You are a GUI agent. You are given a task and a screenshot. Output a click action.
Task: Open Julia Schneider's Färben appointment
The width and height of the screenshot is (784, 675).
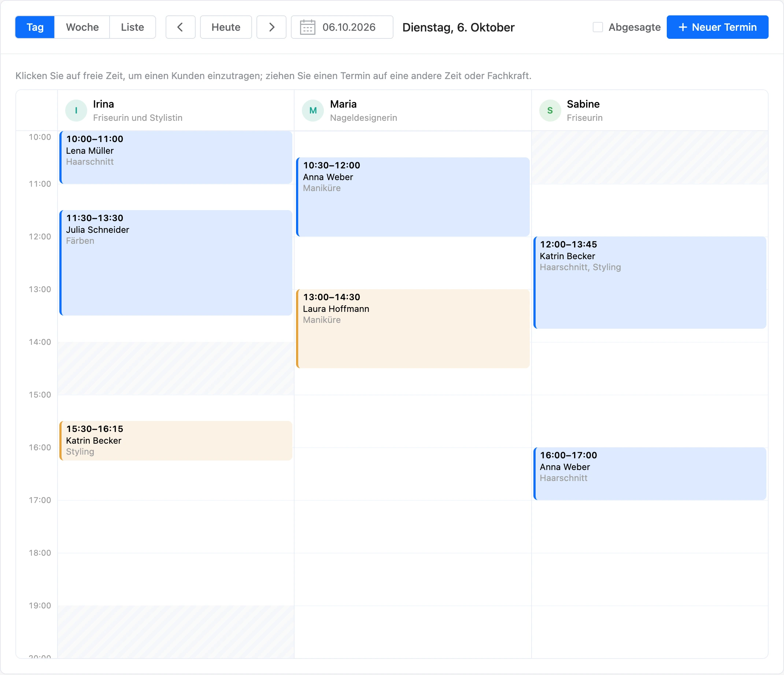pyautogui.click(x=176, y=263)
